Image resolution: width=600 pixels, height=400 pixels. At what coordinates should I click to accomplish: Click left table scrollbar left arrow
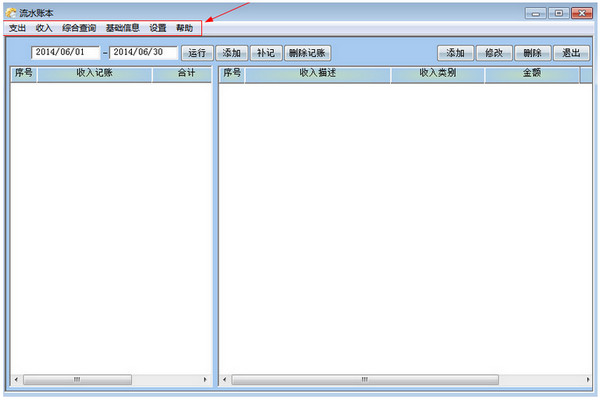[16, 379]
